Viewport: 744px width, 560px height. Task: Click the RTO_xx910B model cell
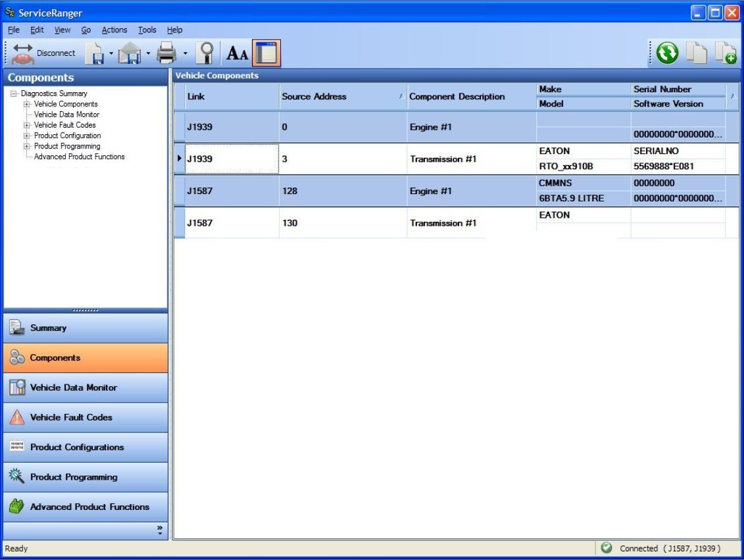pos(583,166)
